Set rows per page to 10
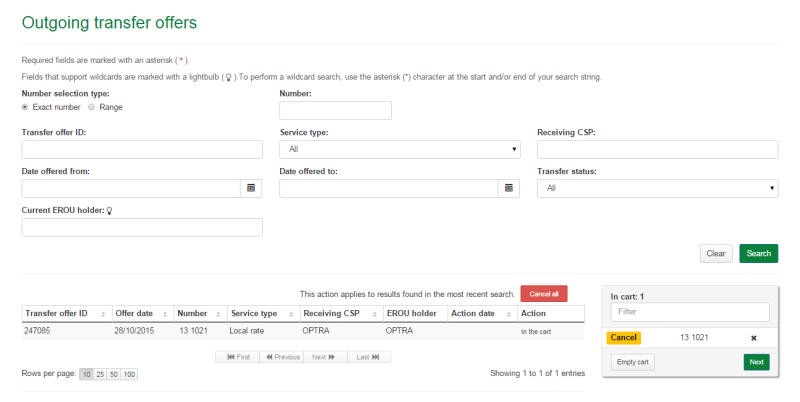800x402 pixels. [86, 374]
